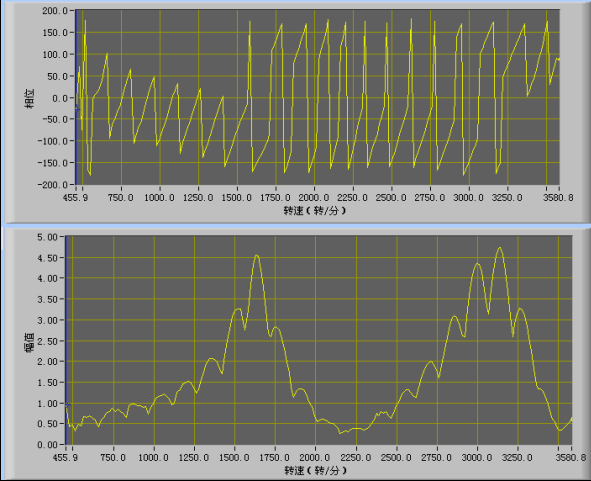This screenshot has width=591, height=481.
Task: Click the blue cursor line on amplitude chart
Action: click(66, 340)
